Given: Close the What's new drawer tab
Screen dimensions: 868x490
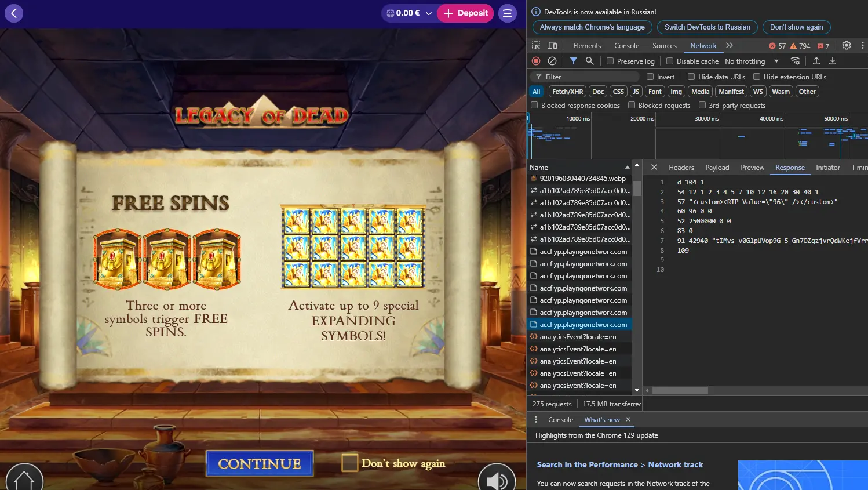Looking at the screenshot, I should (628, 419).
